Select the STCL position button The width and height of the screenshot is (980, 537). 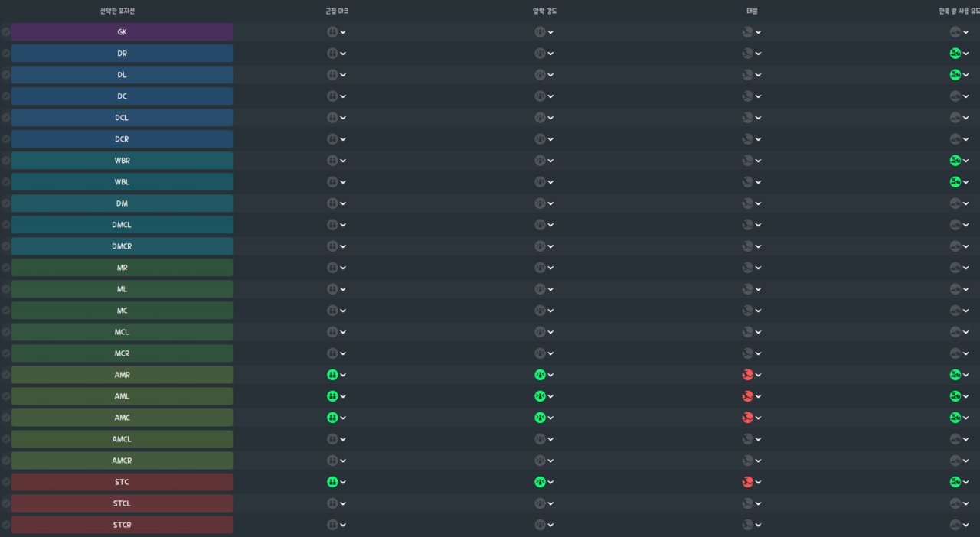pyautogui.click(x=122, y=503)
